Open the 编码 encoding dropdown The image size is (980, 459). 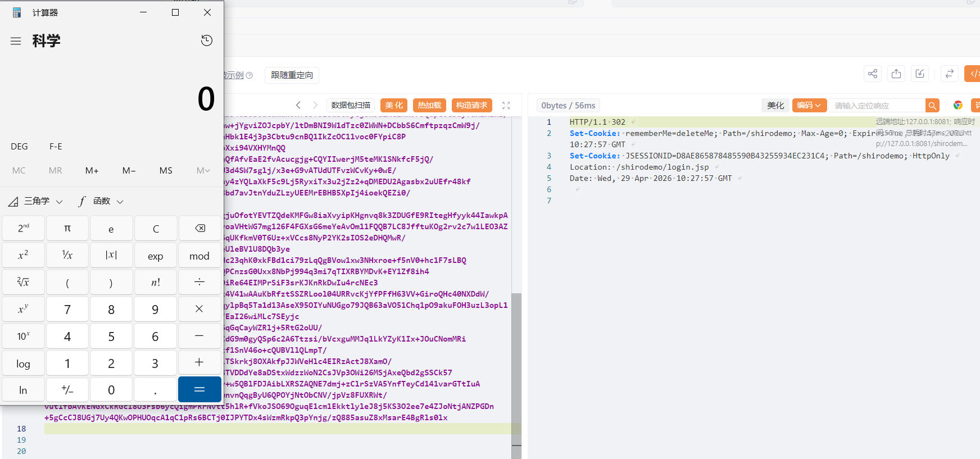tap(809, 105)
